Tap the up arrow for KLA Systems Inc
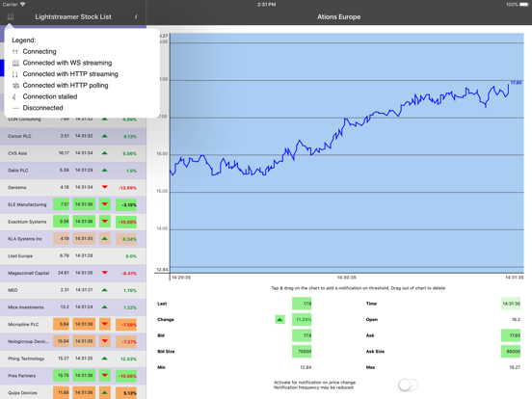This screenshot has height=399, width=532. (105, 238)
